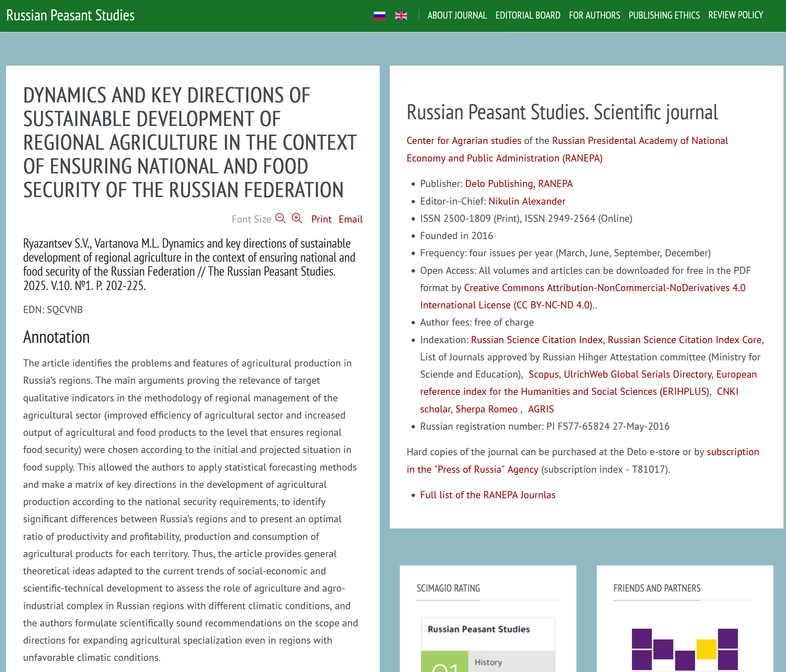Open Delo Publishing, RANEPA link
Viewport: 786px width, 672px height.
519,184
